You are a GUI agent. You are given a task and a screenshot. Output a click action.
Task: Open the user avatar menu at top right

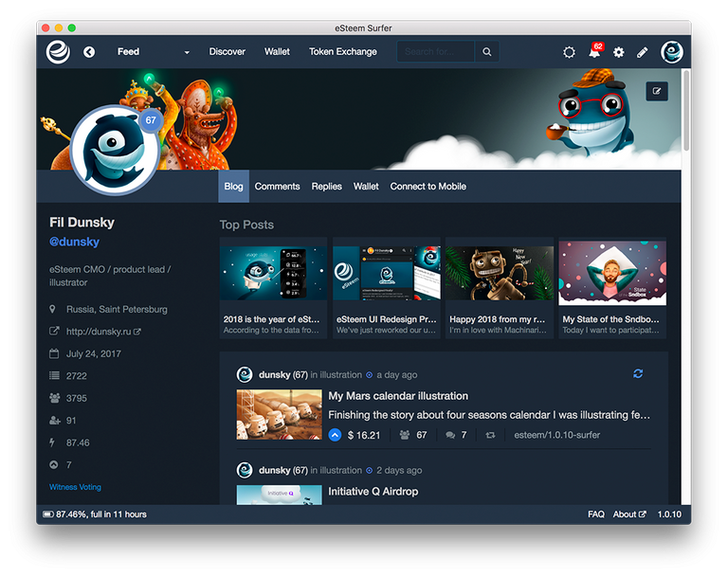pos(672,52)
